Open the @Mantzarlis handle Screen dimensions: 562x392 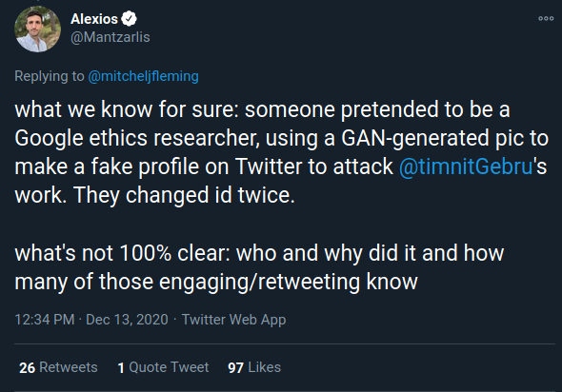coord(110,37)
